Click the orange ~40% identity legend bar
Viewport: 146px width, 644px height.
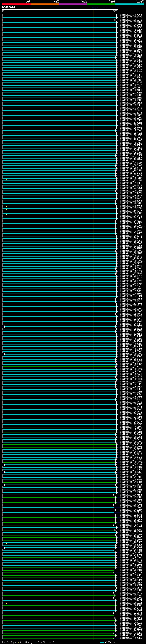(x=45, y=4)
